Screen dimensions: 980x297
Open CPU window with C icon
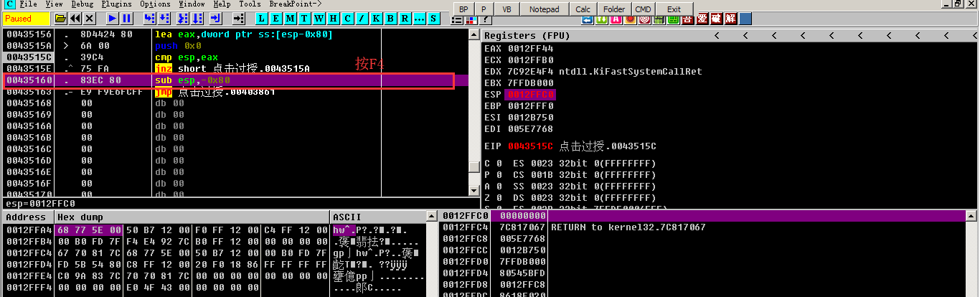coord(347,18)
